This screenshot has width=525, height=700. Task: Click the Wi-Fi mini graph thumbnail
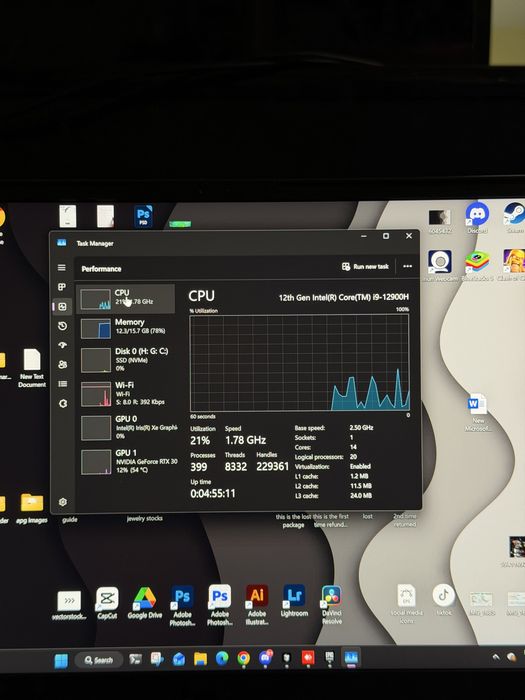[96, 394]
